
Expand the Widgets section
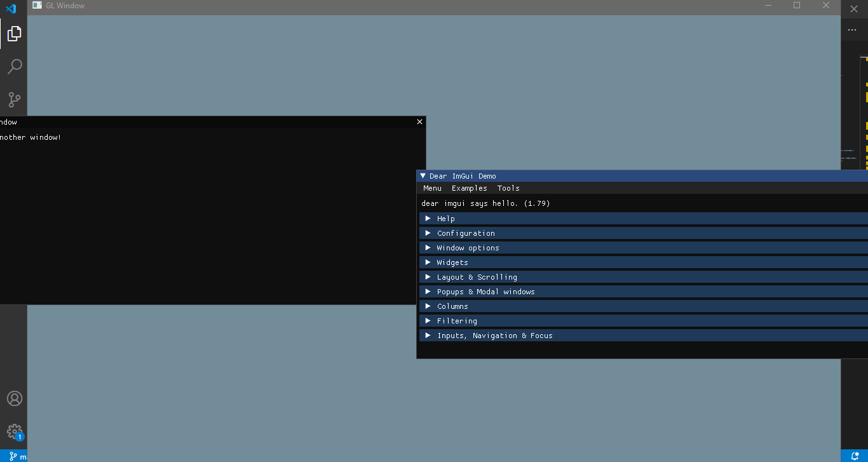point(643,262)
